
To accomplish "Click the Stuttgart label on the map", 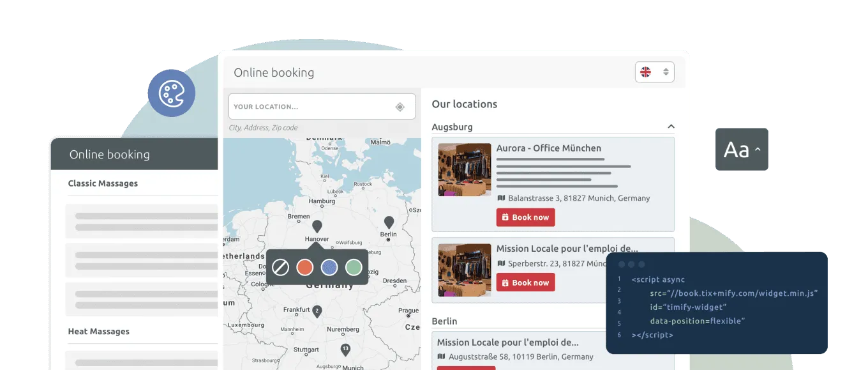I will pyautogui.click(x=306, y=350).
